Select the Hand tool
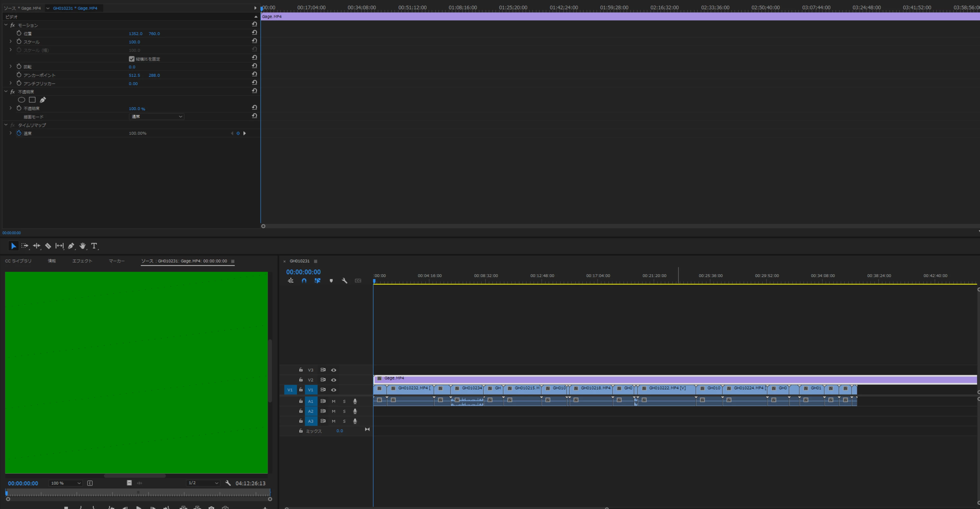This screenshot has width=980, height=509. (82, 246)
